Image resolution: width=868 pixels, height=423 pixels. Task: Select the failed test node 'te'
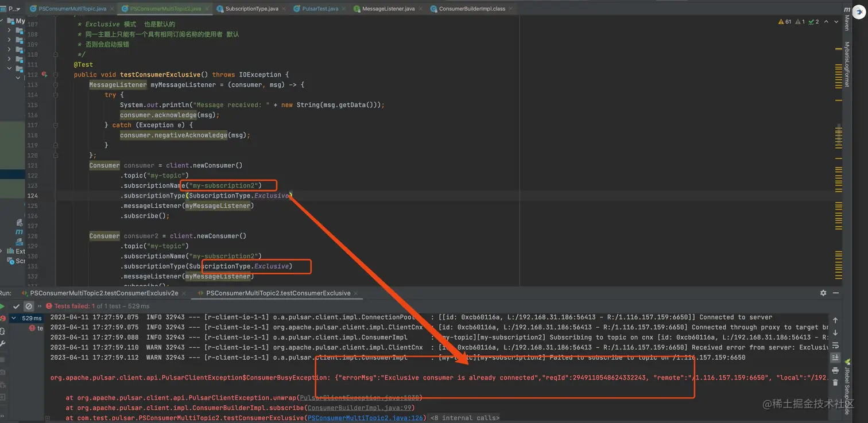[x=36, y=328]
